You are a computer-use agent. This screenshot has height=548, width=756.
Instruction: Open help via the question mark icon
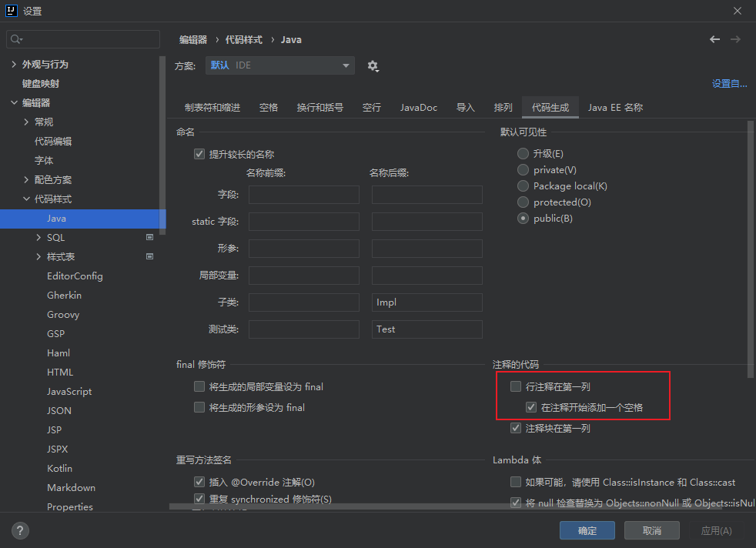coord(20,530)
